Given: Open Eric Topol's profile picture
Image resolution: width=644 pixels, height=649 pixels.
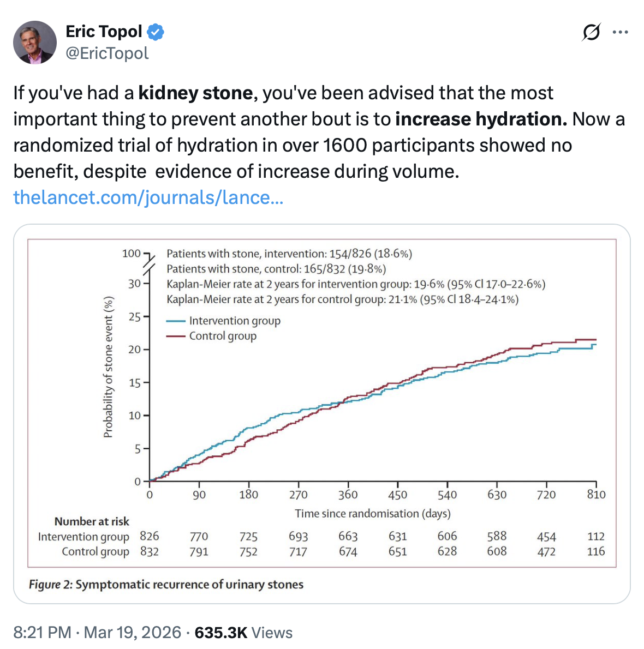Looking at the screenshot, I should click(x=35, y=42).
